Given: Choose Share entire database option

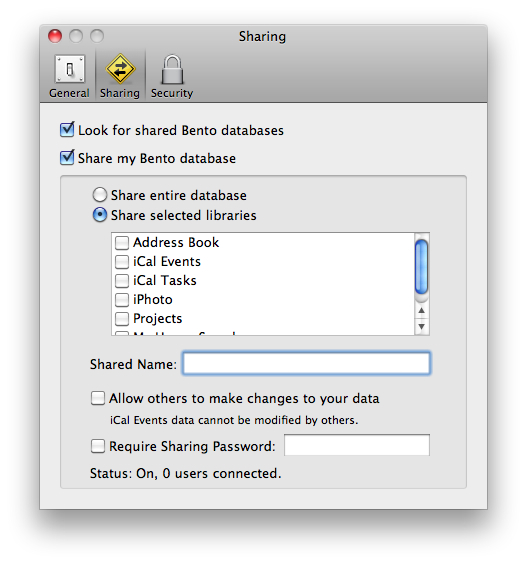Looking at the screenshot, I should click(100, 195).
